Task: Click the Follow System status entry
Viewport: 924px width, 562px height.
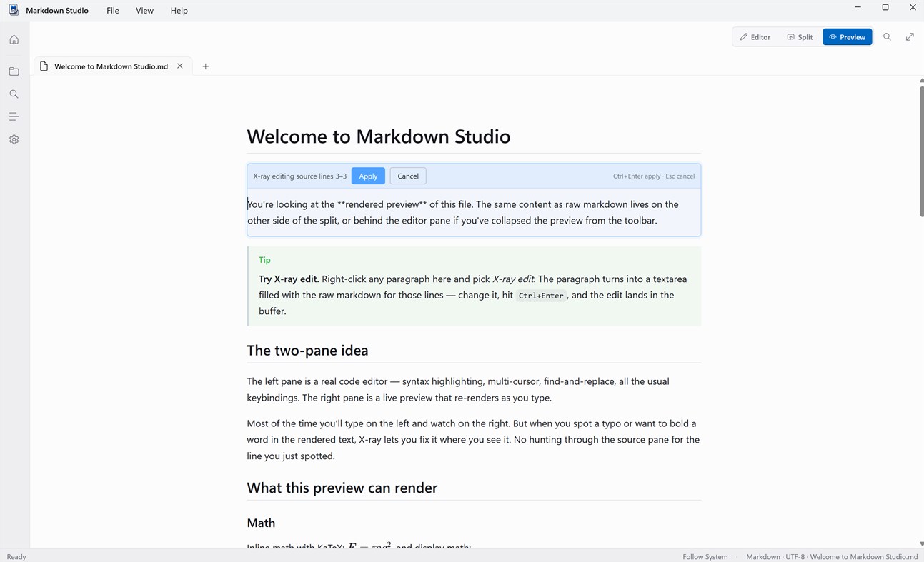Action: tap(705, 557)
